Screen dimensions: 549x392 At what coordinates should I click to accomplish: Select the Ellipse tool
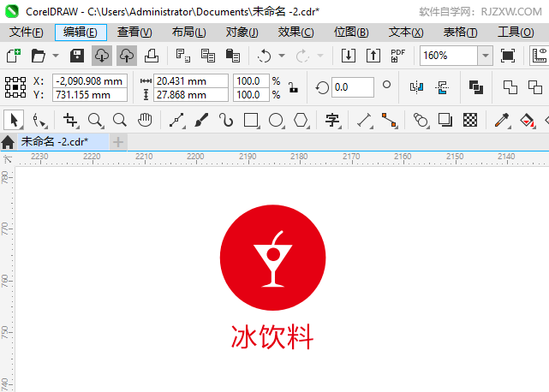point(277,120)
